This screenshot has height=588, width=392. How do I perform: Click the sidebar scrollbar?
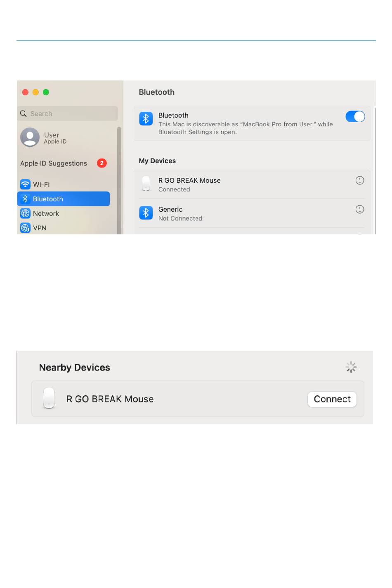[x=119, y=180]
